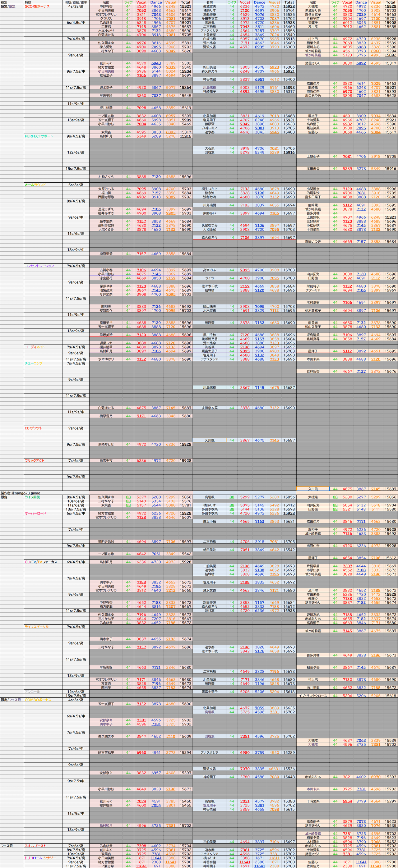Click the 黒崎ちとせ name cell
This screenshot has height=868, width=398.
tap(106, 444)
